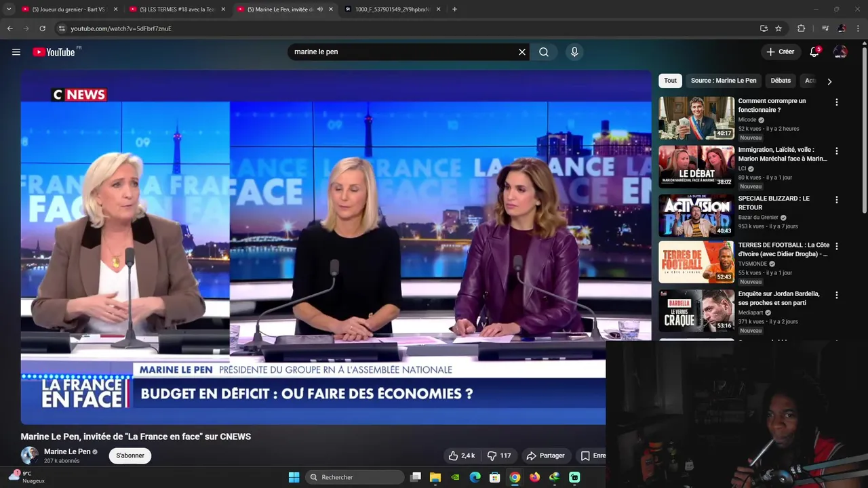Open the Comment corrompre un fonctionnaire thumbnail
The image size is (868, 488).
[696, 118]
